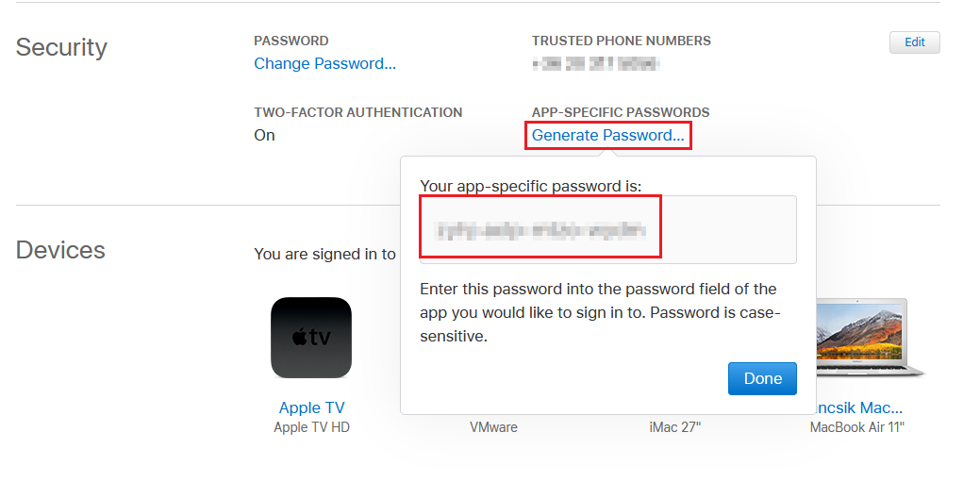Image resolution: width=980 pixels, height=482 pixels.
Task: Open the Apple TV device name link
Action: tap(311, 407)
